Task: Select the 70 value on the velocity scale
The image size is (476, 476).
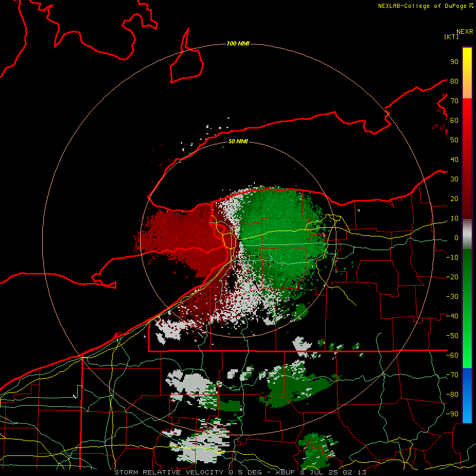Action: tap(454, 101)
